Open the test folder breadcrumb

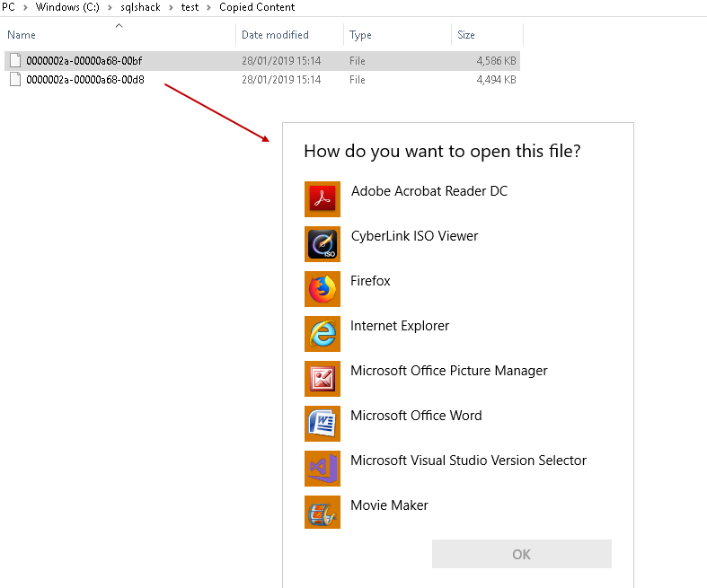(190, 7)
